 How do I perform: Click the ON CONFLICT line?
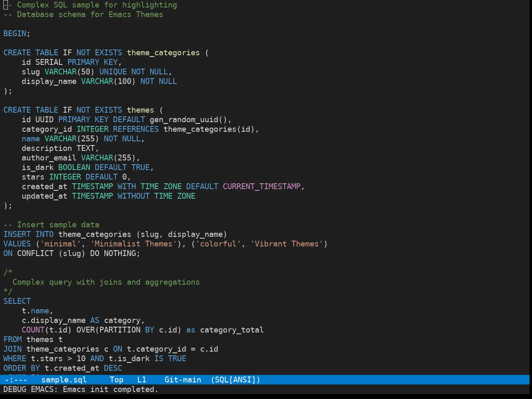point(72,254)
